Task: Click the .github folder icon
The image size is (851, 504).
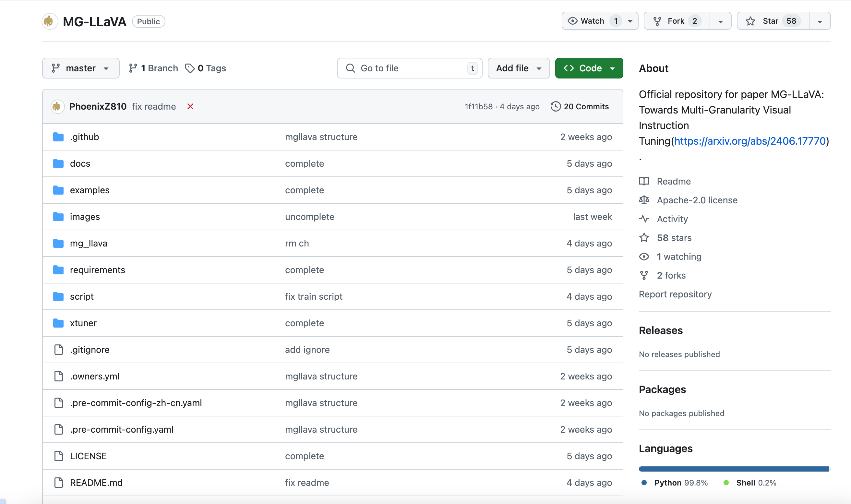Action: pos(58,137)
